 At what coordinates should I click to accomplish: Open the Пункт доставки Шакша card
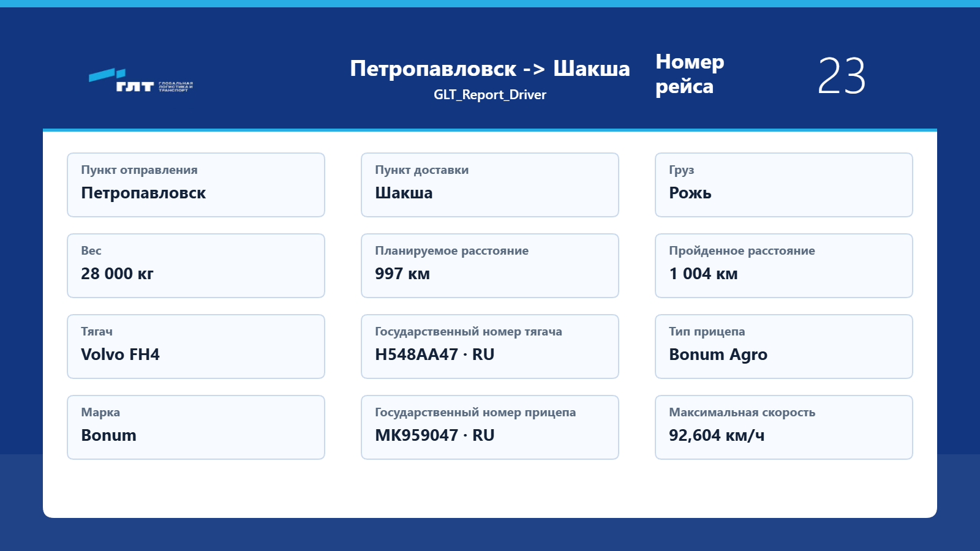coord(490,185)
